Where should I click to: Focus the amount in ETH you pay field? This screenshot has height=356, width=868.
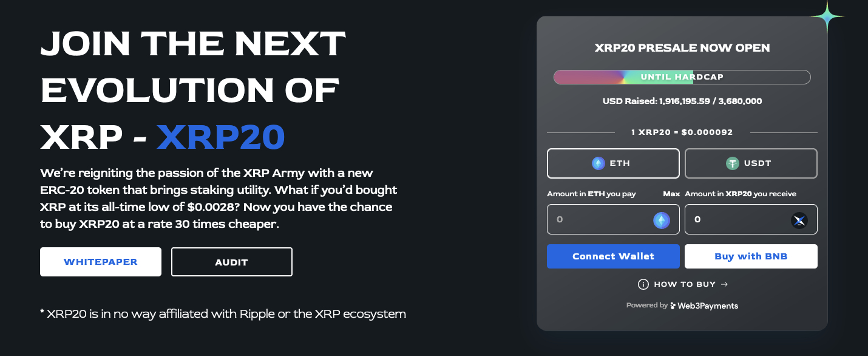point(613,219)
